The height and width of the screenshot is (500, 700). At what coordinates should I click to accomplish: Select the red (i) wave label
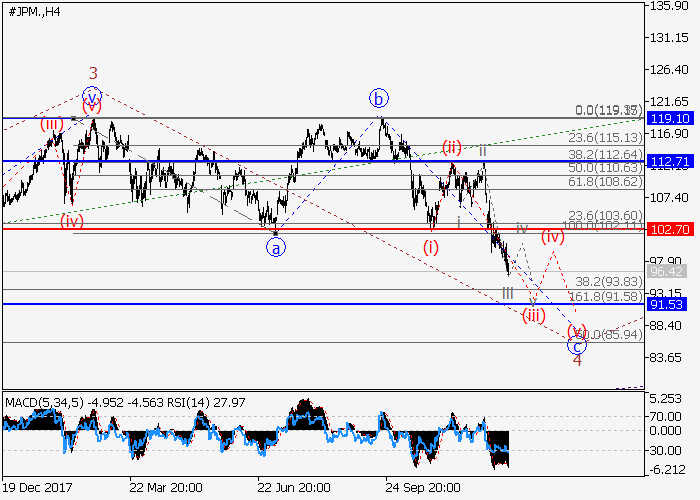click(x=431, y=246)
